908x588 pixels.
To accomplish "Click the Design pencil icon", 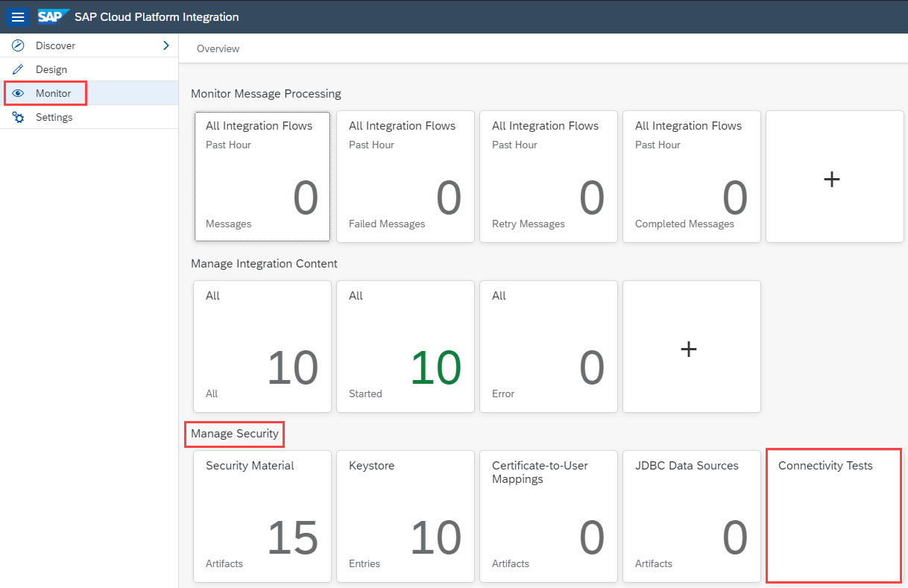I will pyautogui.click(x=19, y=69).
